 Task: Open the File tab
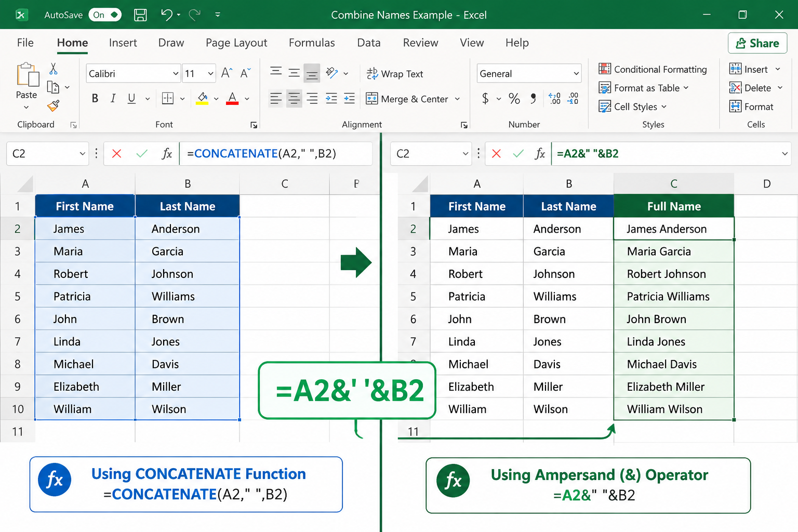25,43
